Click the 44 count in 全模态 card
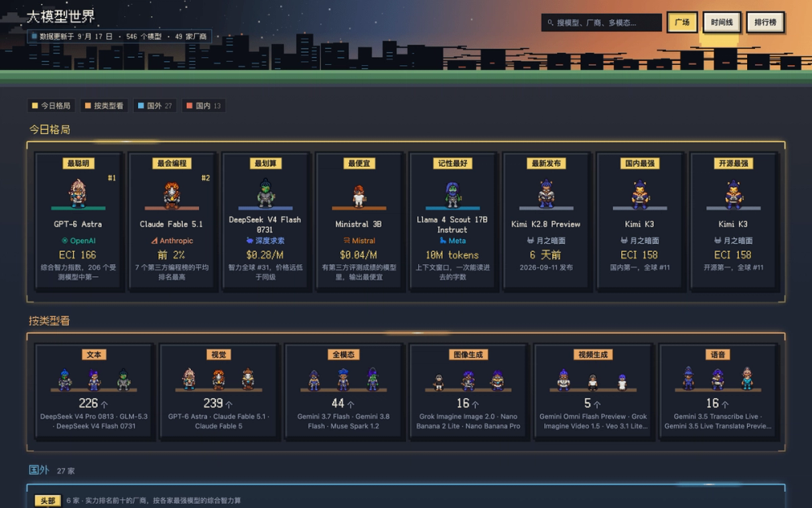This screenshot has width=812, height=508. [x=338, y=403]
